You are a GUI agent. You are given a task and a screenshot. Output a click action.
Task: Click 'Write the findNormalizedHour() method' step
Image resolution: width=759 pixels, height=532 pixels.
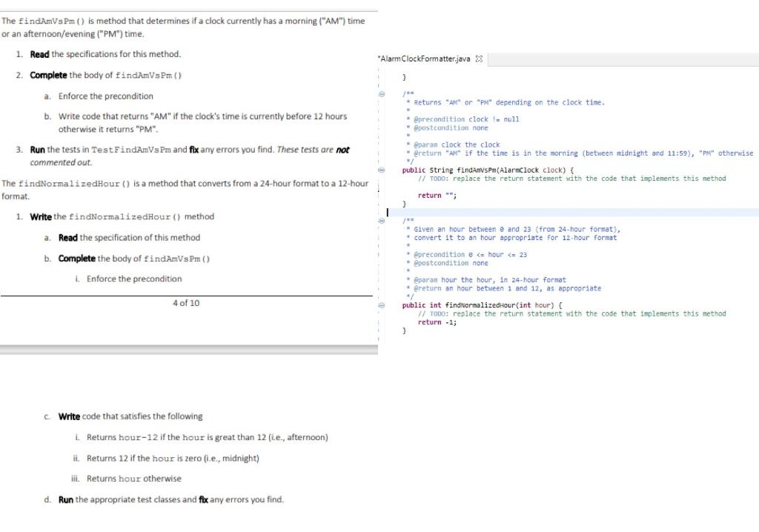tap(122, 217)
